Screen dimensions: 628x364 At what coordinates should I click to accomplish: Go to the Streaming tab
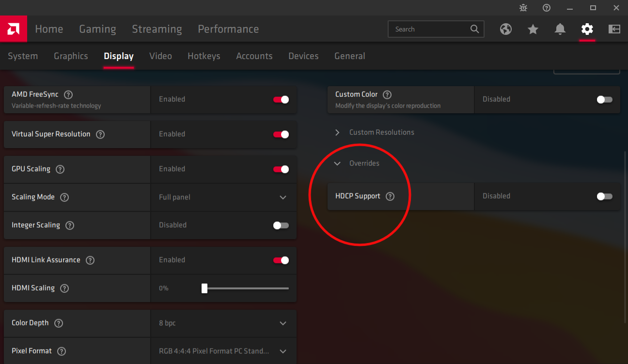(x=157, y=29)
